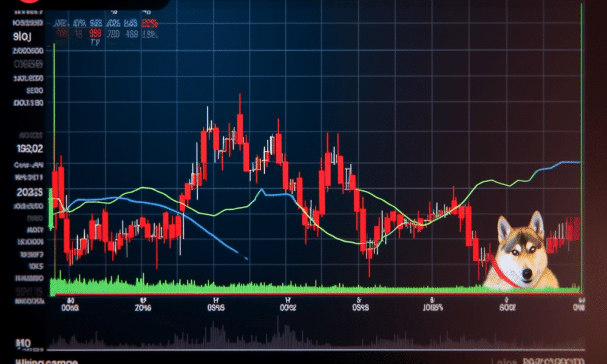Click the '198,02' price label on left axis

click(29, 148)
